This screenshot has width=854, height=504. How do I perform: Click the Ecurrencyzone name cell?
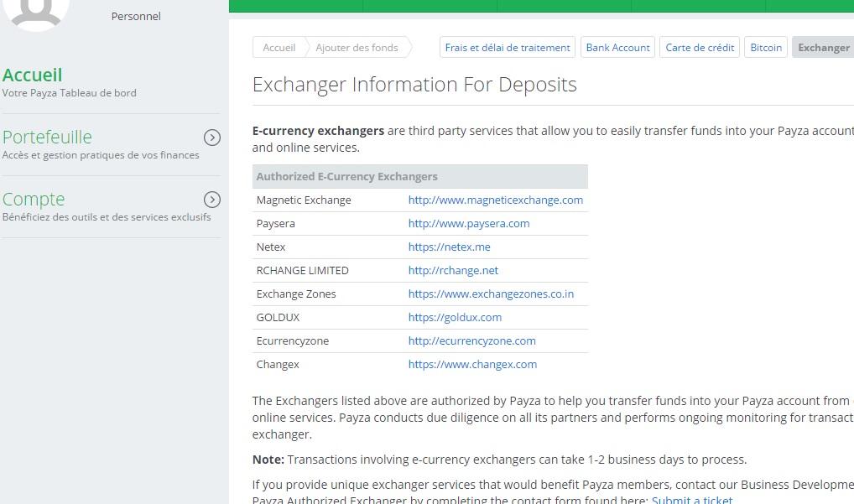(293, 340)
